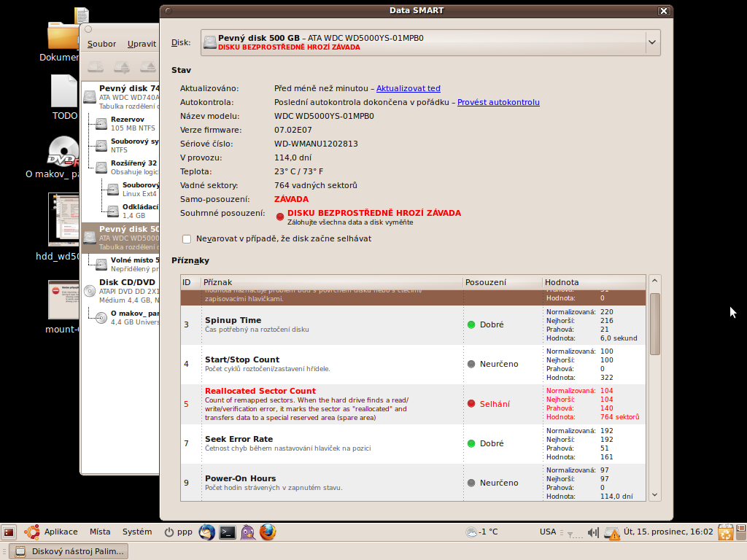Select the Power-On Hours row
The height and width of the screenshot is (560, 747).
(x=413, y=483)
